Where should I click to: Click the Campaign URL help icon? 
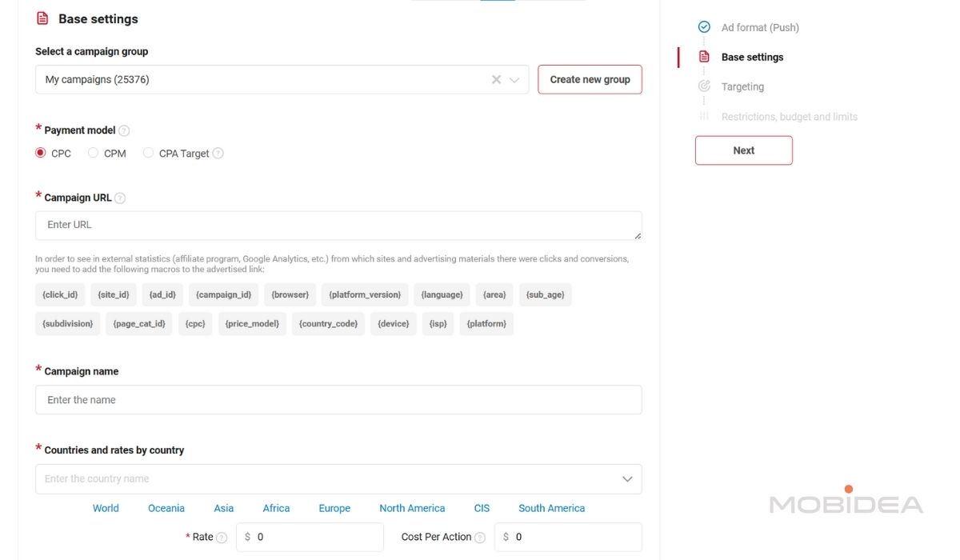120,198
